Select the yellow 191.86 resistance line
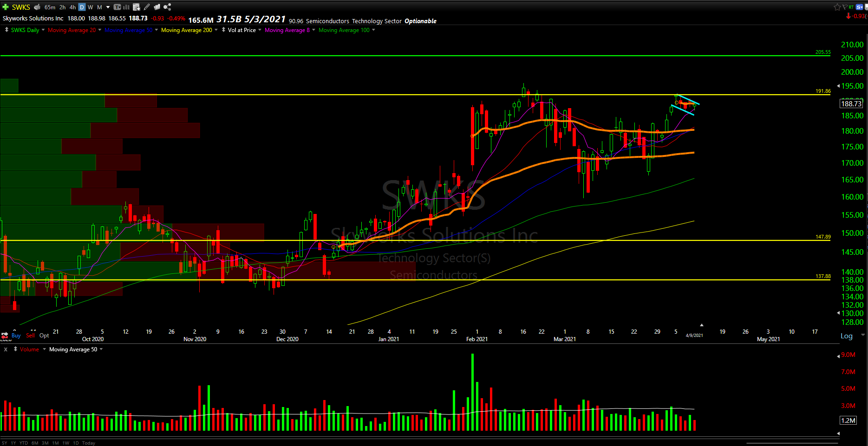Viewport: 868px width, 446px height. [x=415, y=95]
